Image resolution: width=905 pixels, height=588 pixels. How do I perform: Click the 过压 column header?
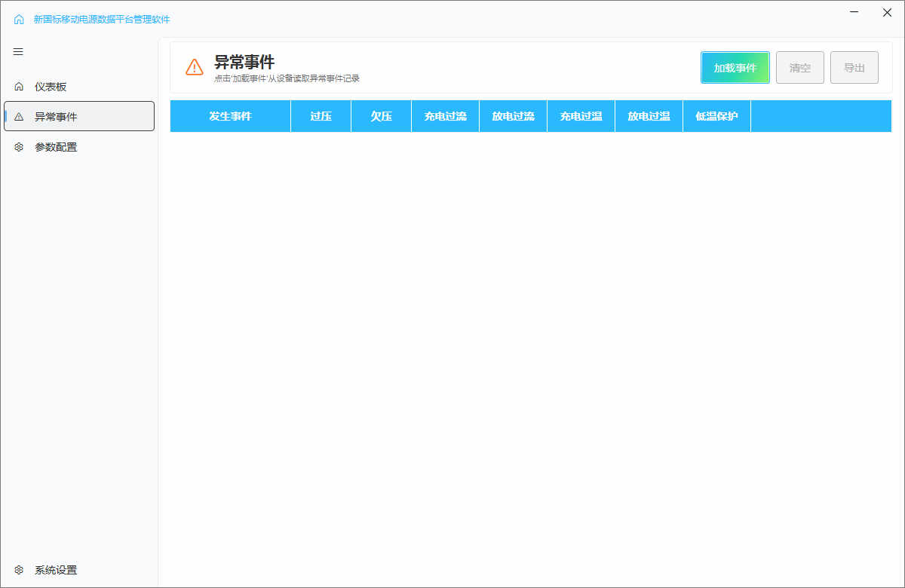[321, 116]
